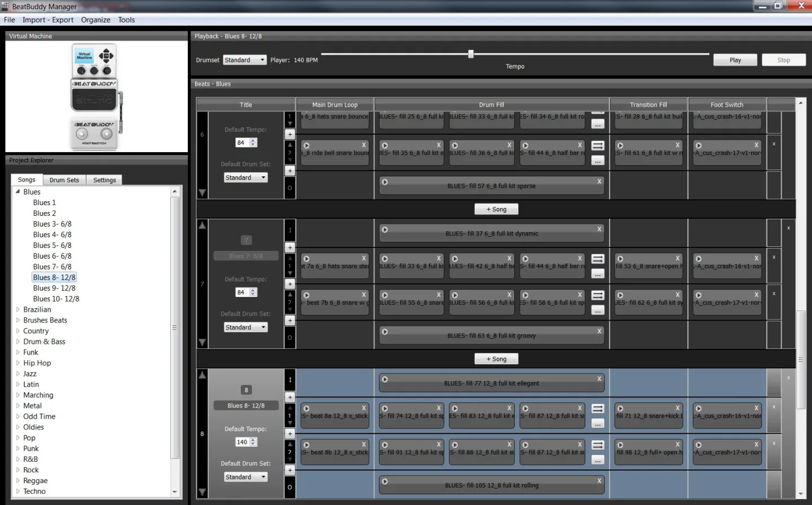Preview fill 88 12_8 full kit

[x=455, y=445]
